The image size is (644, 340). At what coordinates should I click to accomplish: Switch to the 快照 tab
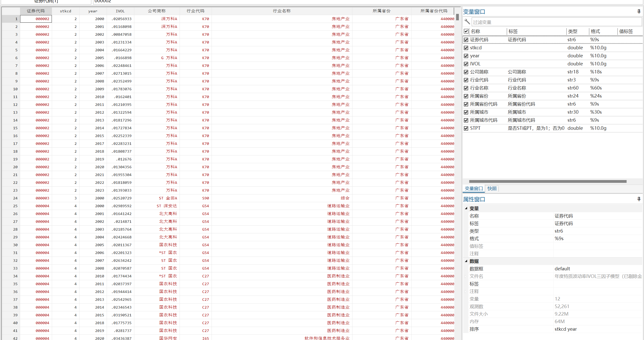click(x=492, y=189)
